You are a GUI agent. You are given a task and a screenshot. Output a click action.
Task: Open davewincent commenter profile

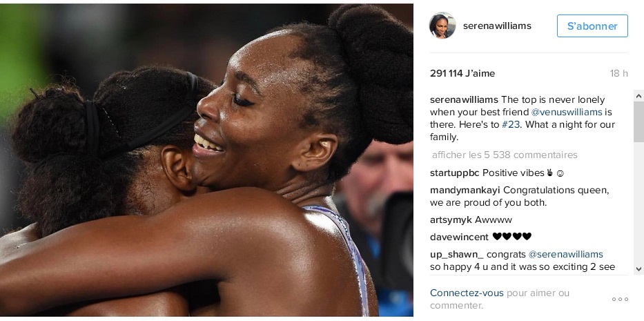click(459, 237)
